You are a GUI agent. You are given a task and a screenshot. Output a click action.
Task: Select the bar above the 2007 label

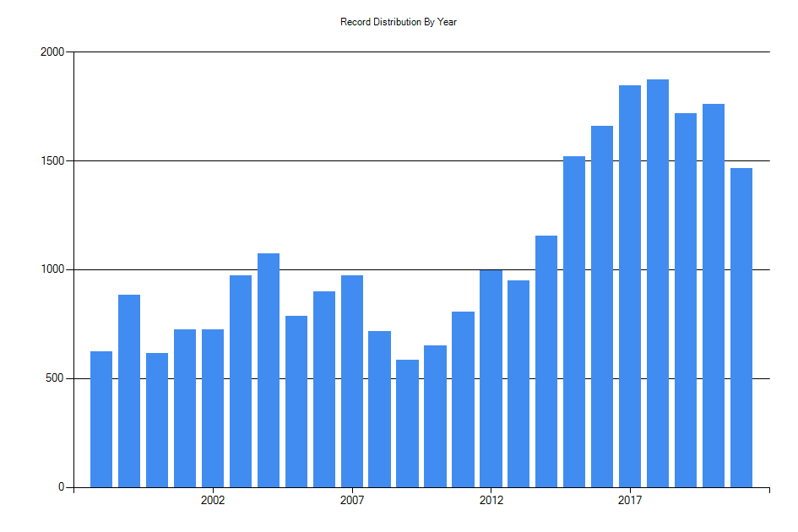(x=352, y=380)
